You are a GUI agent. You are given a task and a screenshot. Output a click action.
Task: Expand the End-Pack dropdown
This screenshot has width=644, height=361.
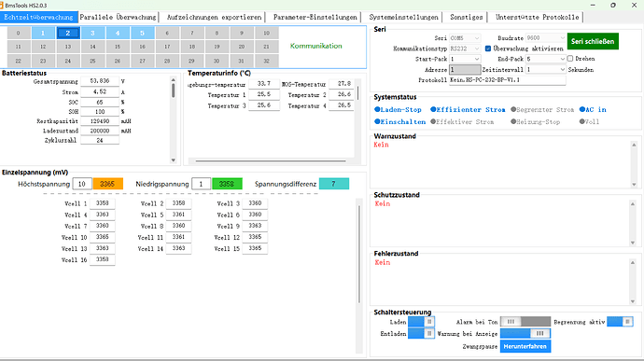(x=545, y=59)
